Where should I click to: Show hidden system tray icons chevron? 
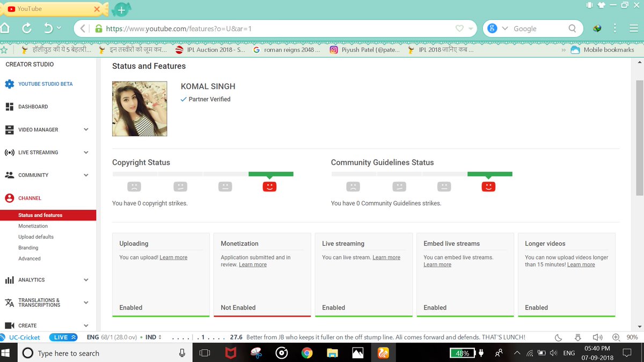[x=517, y=353]
